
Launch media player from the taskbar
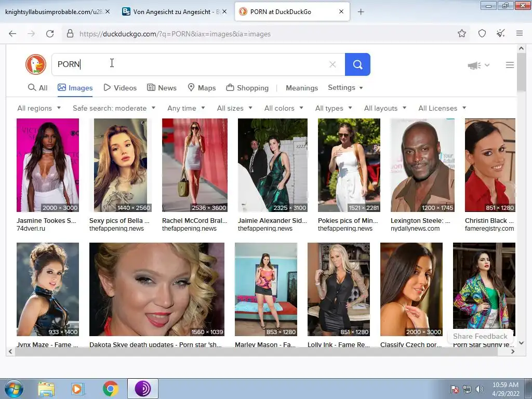(x=78, y=389)
